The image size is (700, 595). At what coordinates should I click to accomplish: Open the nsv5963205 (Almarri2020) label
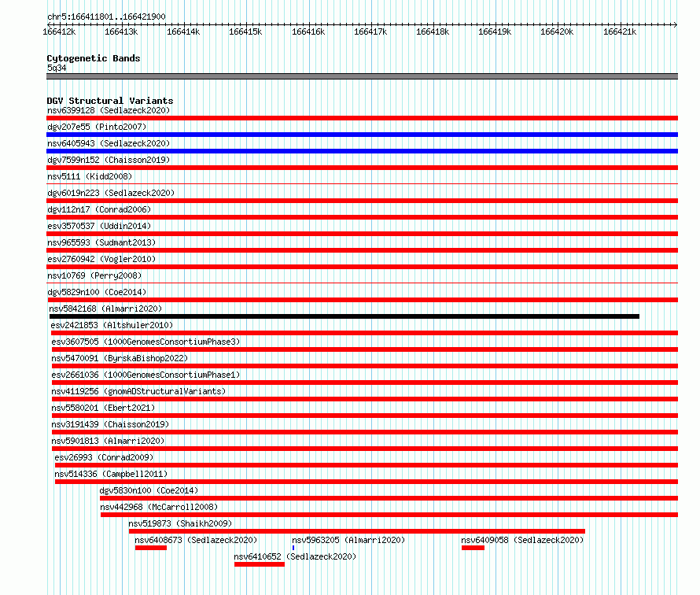[x=348, y=540]
